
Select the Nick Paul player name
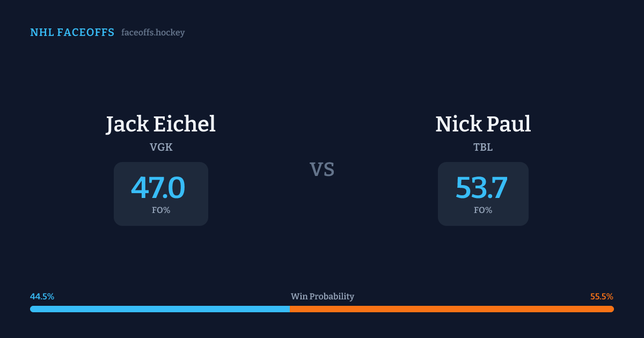point(483,124)
